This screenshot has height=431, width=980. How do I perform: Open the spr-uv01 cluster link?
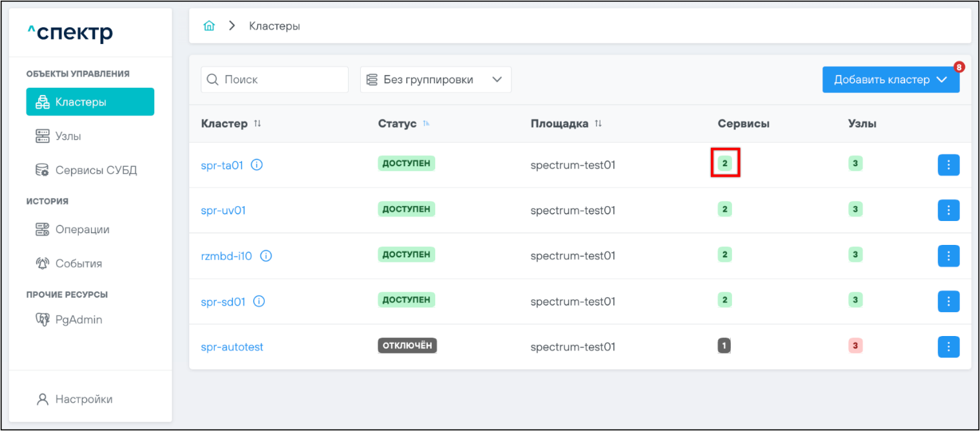point(223,211)
